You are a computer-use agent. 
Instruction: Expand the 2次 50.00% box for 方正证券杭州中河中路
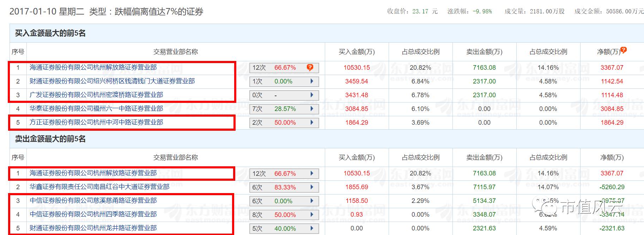pos(284,123)
